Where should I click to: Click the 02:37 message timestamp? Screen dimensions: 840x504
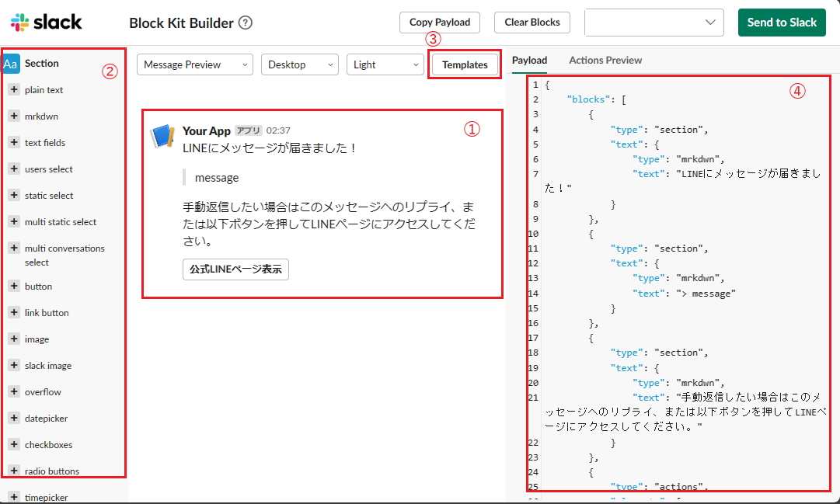click(278, 130)
